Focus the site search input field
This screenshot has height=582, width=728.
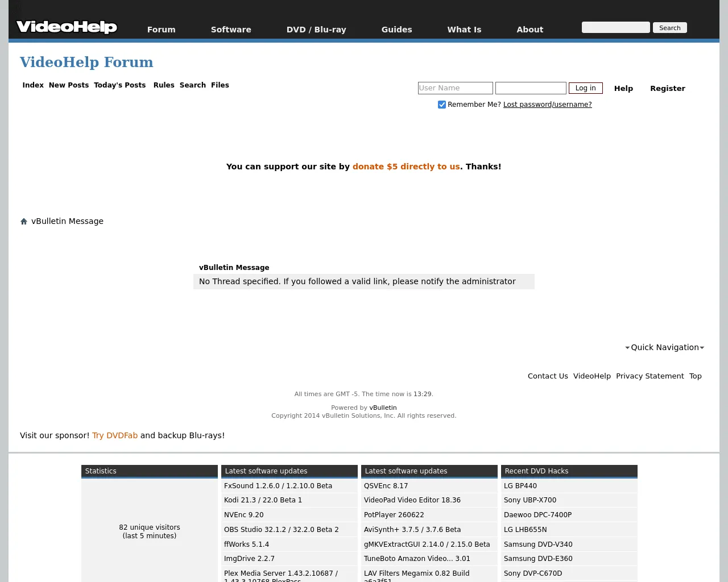click(616, 27)
